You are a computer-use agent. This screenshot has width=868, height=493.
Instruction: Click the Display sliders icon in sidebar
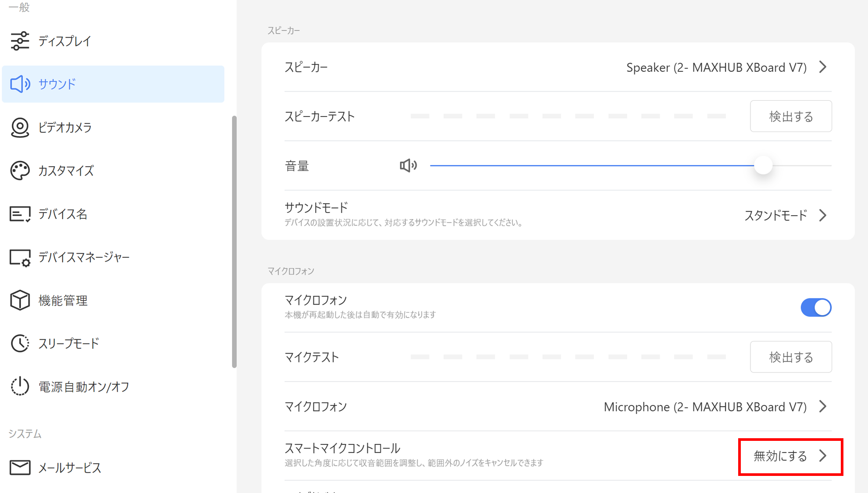(20, 41)
